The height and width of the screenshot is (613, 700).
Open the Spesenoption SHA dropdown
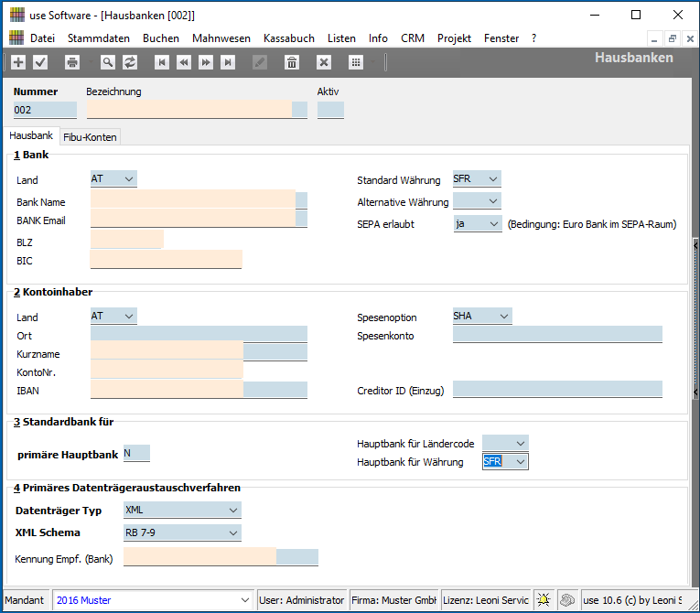point(503,317)
